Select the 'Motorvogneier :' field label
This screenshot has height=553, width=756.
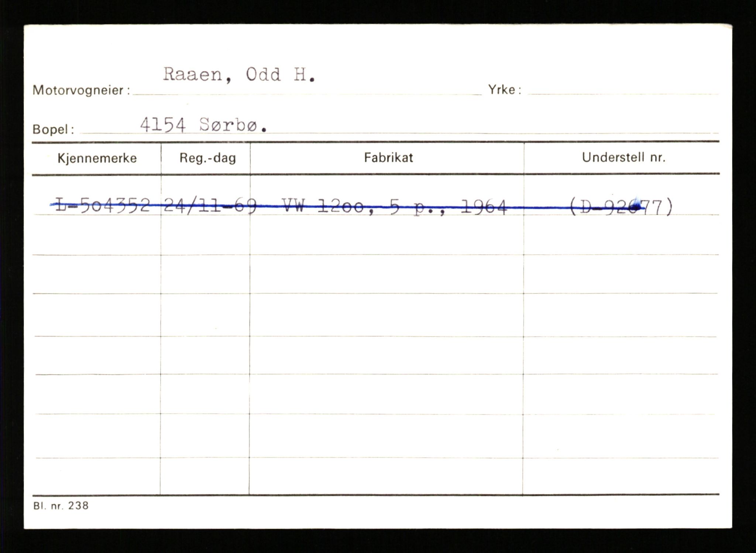click(x=81, y=90)
